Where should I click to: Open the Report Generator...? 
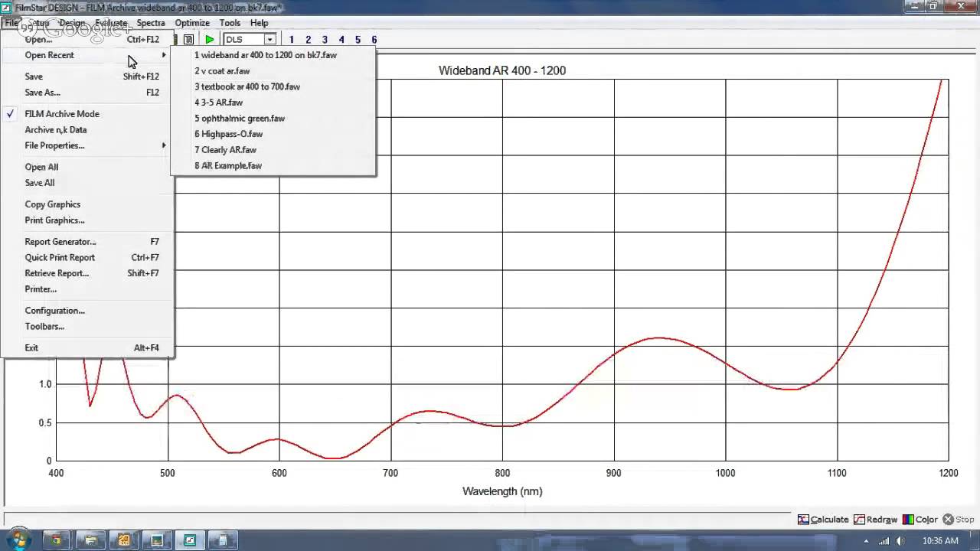coord(89,242)
